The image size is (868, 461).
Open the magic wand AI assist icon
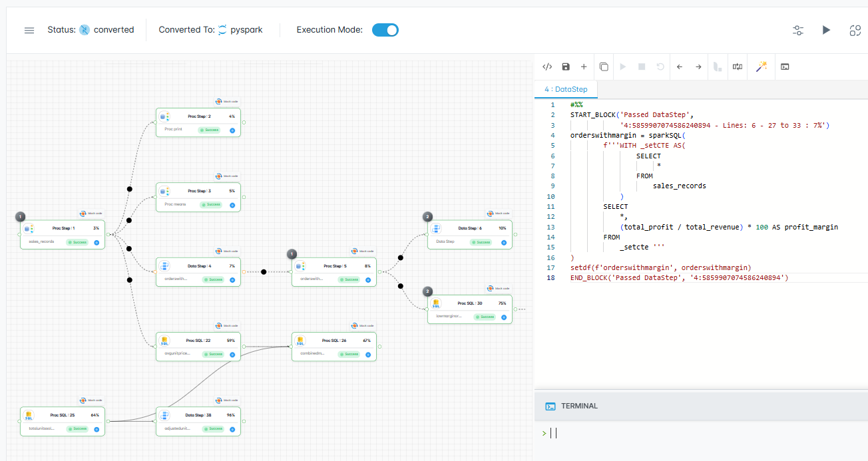tap(761, 67)
